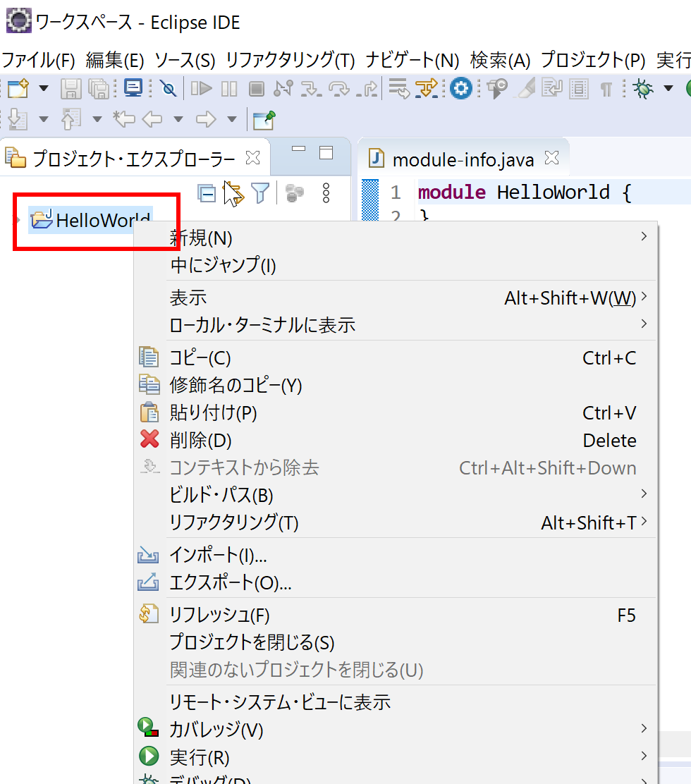Toggle Show Whitespace Characters pilcrow icon
Viewport: 691px width, 784px height.
(606, 90)
